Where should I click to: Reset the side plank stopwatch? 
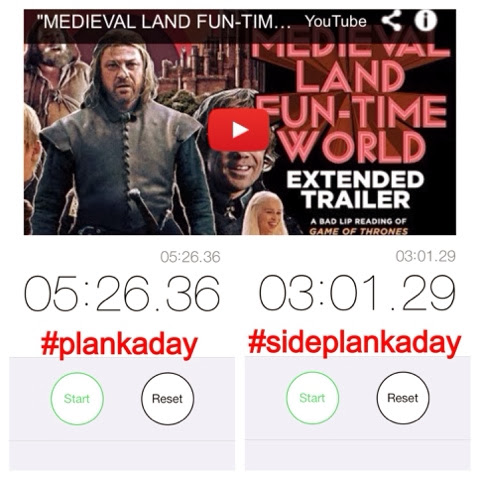click(x=403, y=398)
